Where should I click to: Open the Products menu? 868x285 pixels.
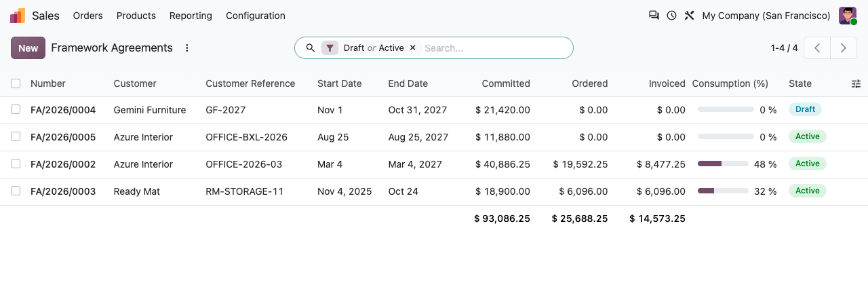pos(136,16)
